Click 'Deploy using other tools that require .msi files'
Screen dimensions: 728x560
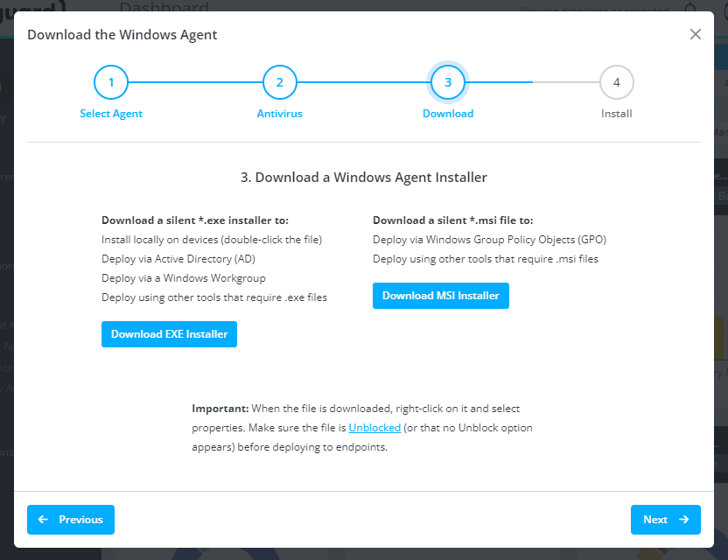(485, 259)
